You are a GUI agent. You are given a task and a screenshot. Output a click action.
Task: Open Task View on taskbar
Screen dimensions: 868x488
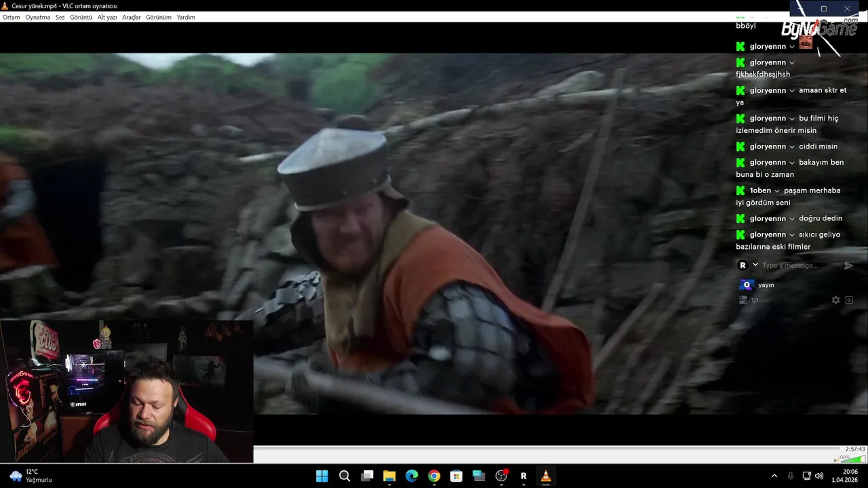[x=367, y=476]
